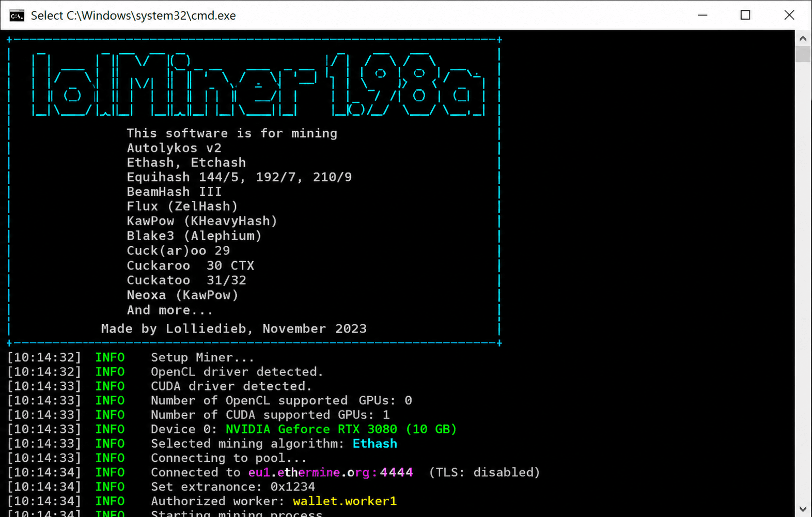Click the pool address 'eu1.ethermine.org:4444'

(x=331, y=473)
